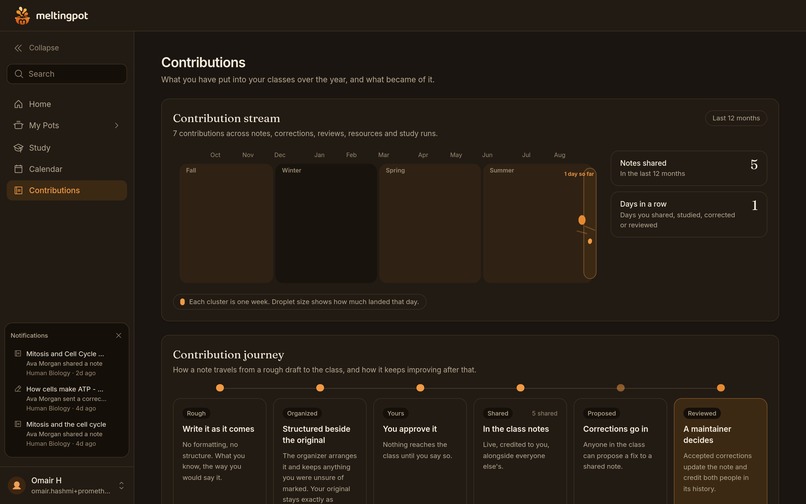The image size is (806, 504).
Task: Click the Home house icon
Action: 19,104
